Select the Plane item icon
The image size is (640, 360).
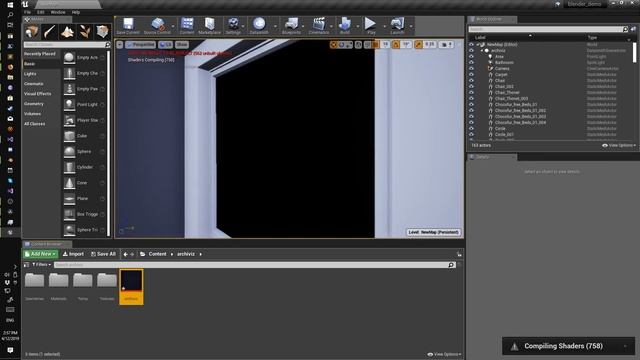[x=69, y=198]
